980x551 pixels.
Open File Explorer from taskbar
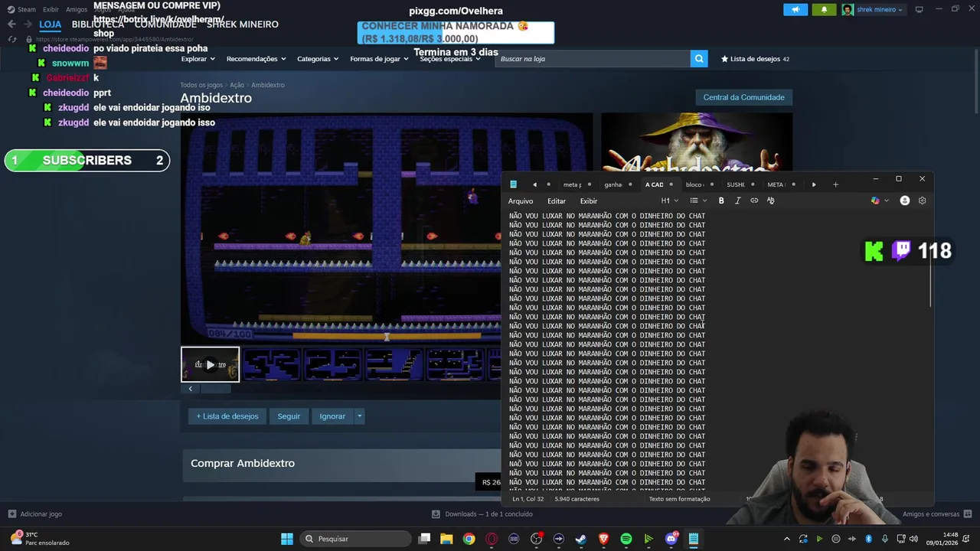(x=446, y=539)
